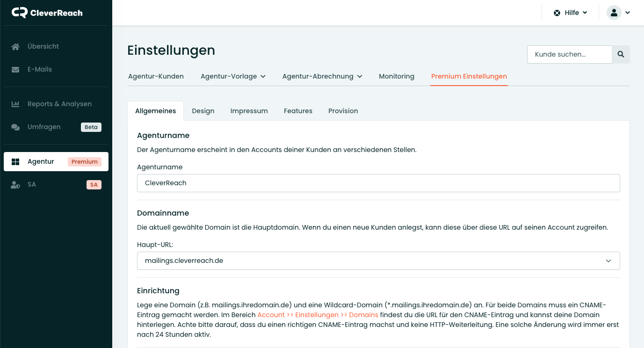
Task: Click the Domainname section heading
Action: click(x=163, y=213)
